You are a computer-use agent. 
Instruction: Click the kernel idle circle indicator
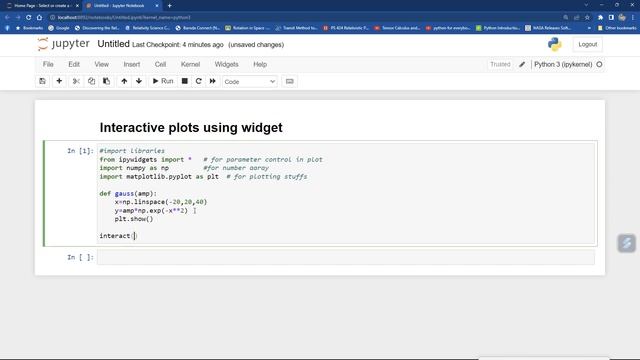pyautogui.click(x=599, y=64)
